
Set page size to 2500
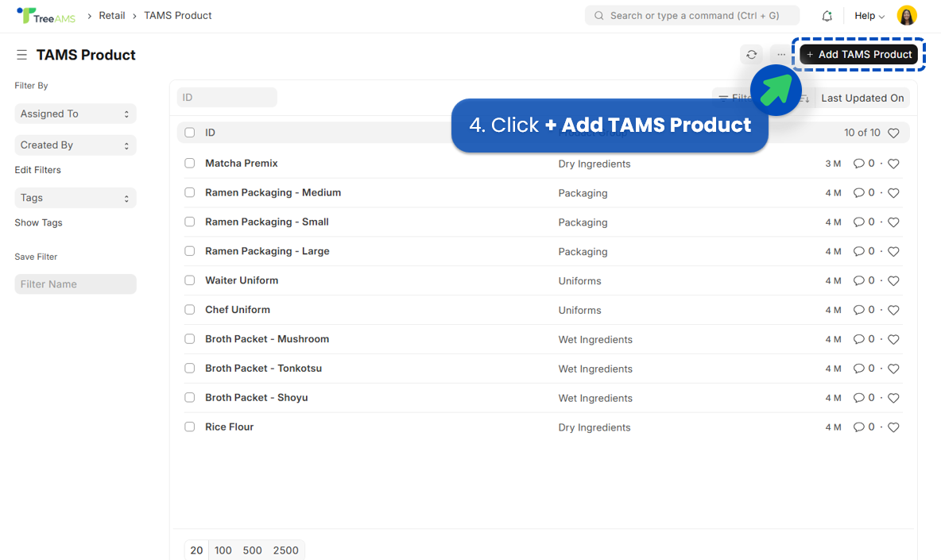pos(285,550)
